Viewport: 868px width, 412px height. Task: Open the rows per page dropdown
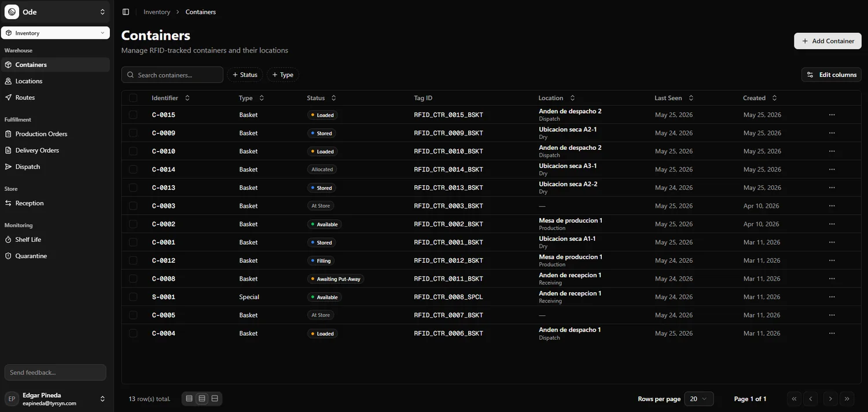click(x=699, y=399)
